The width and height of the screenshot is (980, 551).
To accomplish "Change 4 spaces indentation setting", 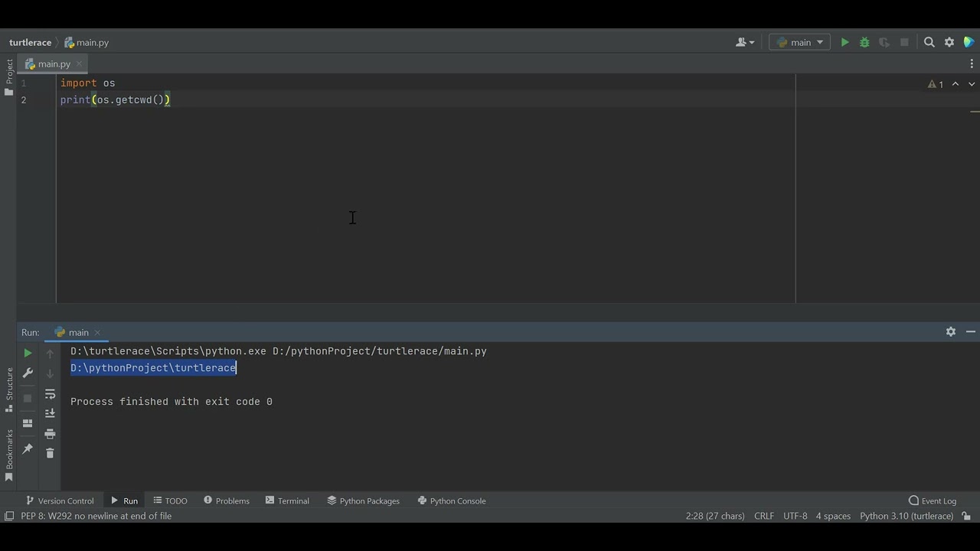I will point(833,516).
